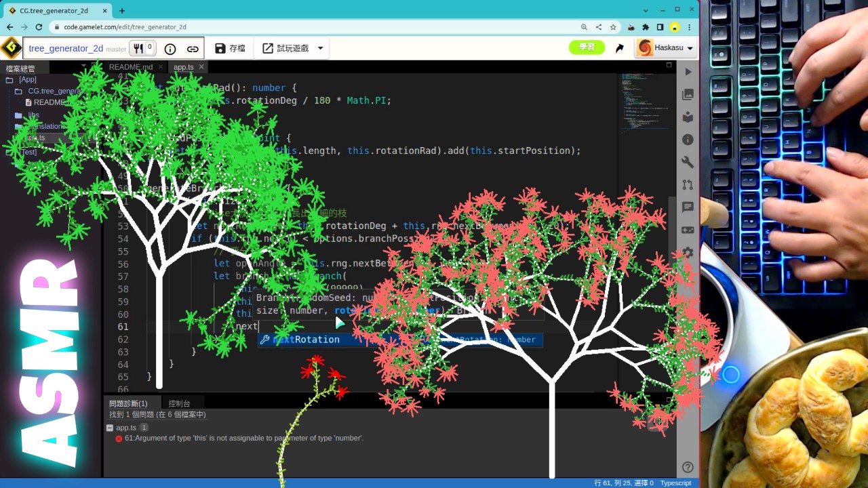868x488 pixels.
Task: Open the comments panel icon
Action: (x=688, y=207)
